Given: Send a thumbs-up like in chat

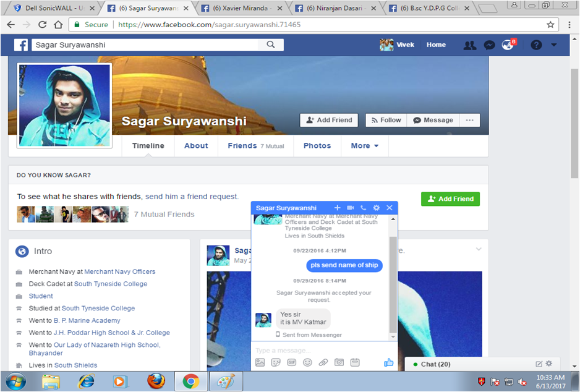Looking at the screenshot, I should click(x=388, y=362).
